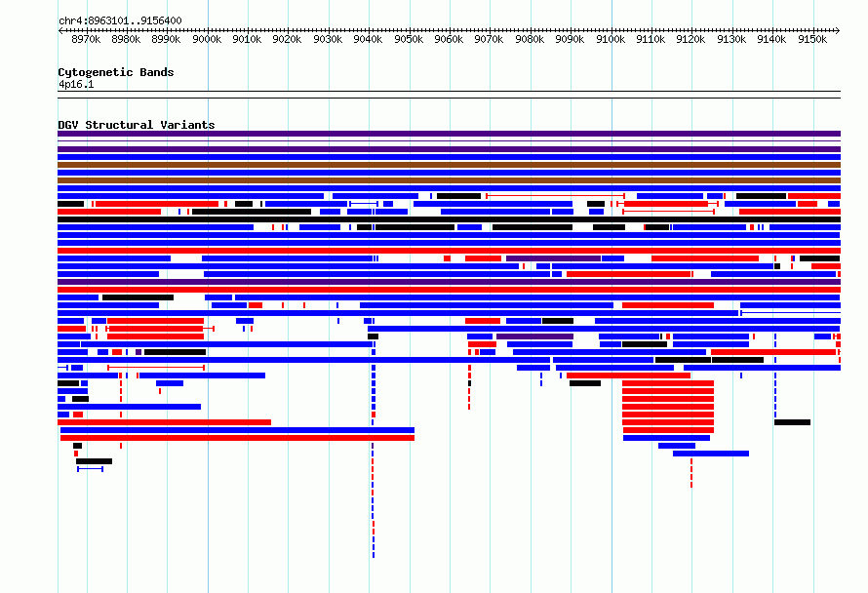Click the 9110k ruler tick label
Viewport: 868px width, 593px height.
click(x=651, y=39)
